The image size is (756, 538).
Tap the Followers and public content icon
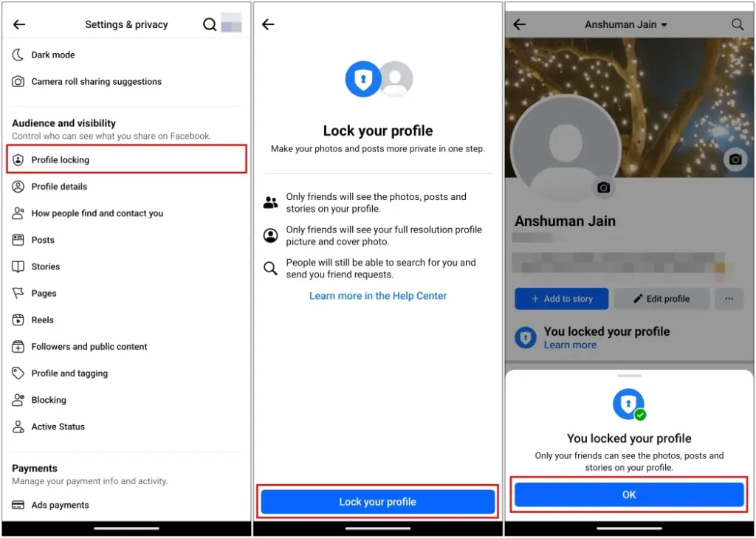[x=18, y=347]
